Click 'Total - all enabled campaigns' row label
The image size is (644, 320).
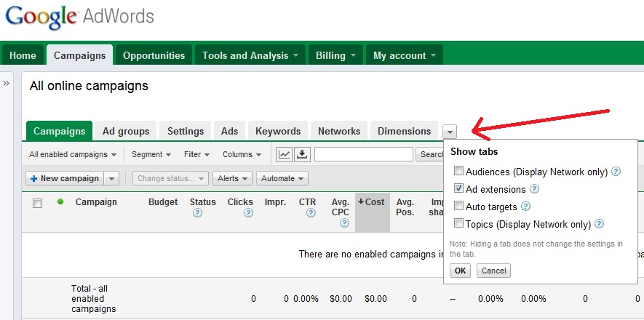94,299
